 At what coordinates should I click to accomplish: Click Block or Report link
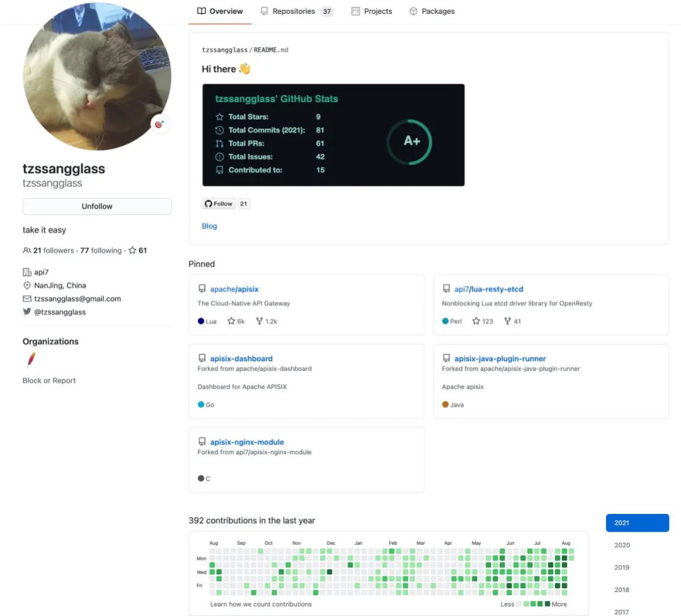click(49, 381)
